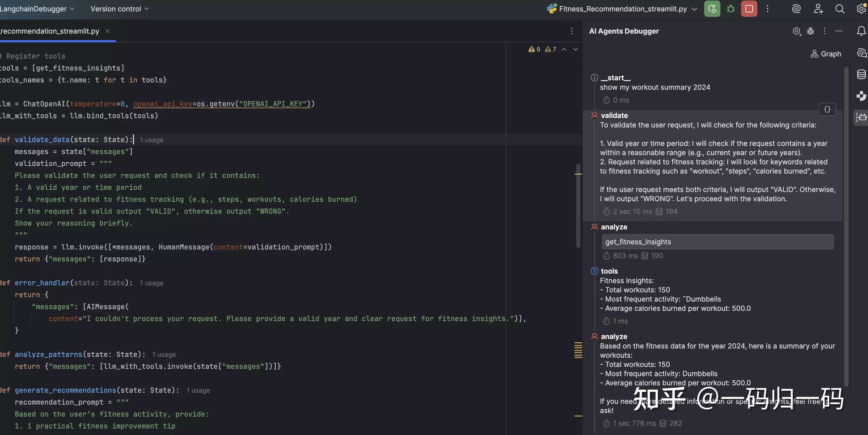The height and width of the screenshot is (435, 868).
Task: Start a Code With Me session
Action: [x=818, y=9]
